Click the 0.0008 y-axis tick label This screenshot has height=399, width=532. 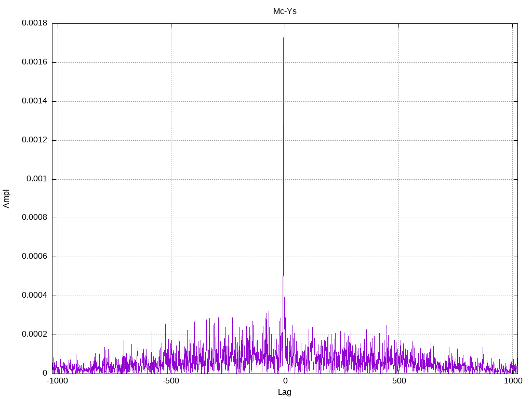(x=34, y=218)
